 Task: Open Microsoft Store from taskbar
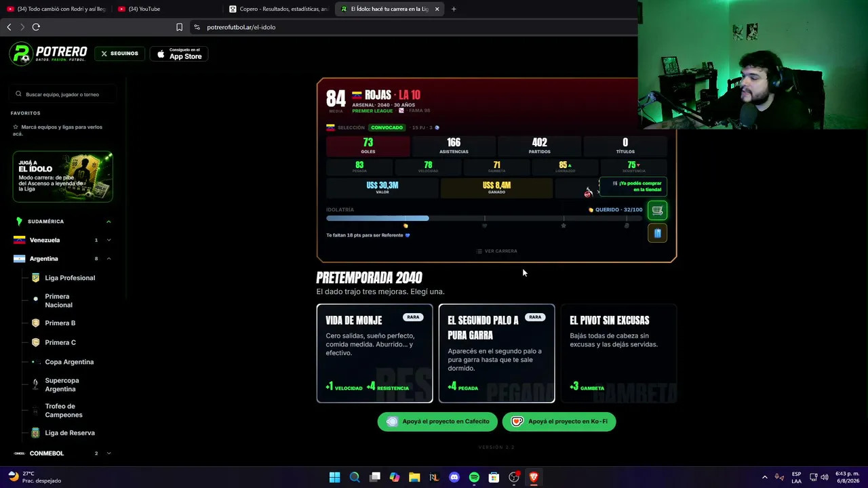[494, 477]
